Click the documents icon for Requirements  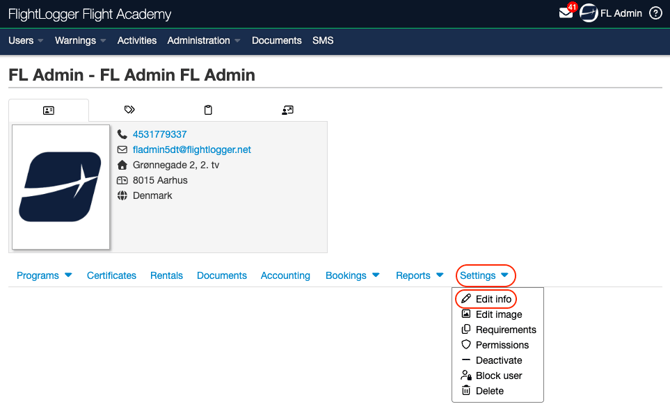[x=466, y=329]
